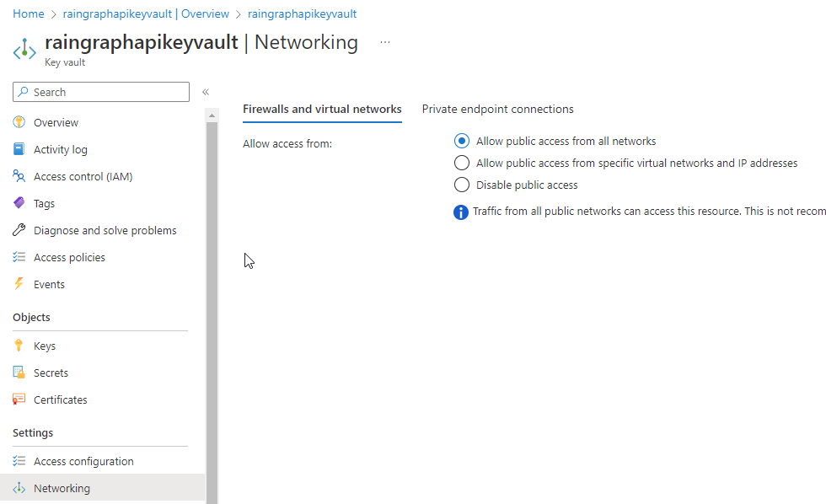Image resolution: width=826 pixels, height=504 pixels.
Task: Click the Diagnose wrench icon
Action: [19, 229]
